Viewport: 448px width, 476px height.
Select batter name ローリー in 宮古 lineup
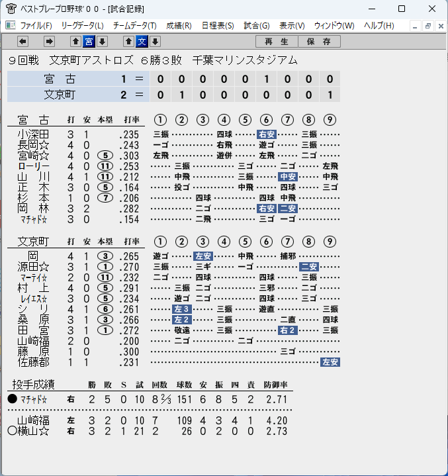coord(33,166)
